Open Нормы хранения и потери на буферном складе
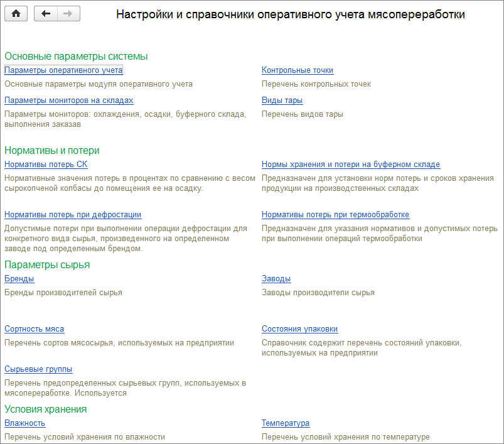This screenshot has width=504, height=444. pos(350,165)
